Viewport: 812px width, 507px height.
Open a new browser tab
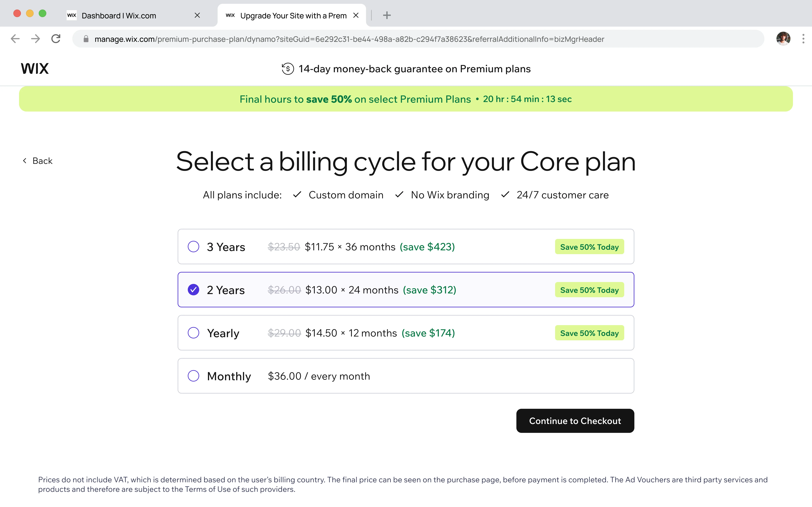(x=387, y=15)
